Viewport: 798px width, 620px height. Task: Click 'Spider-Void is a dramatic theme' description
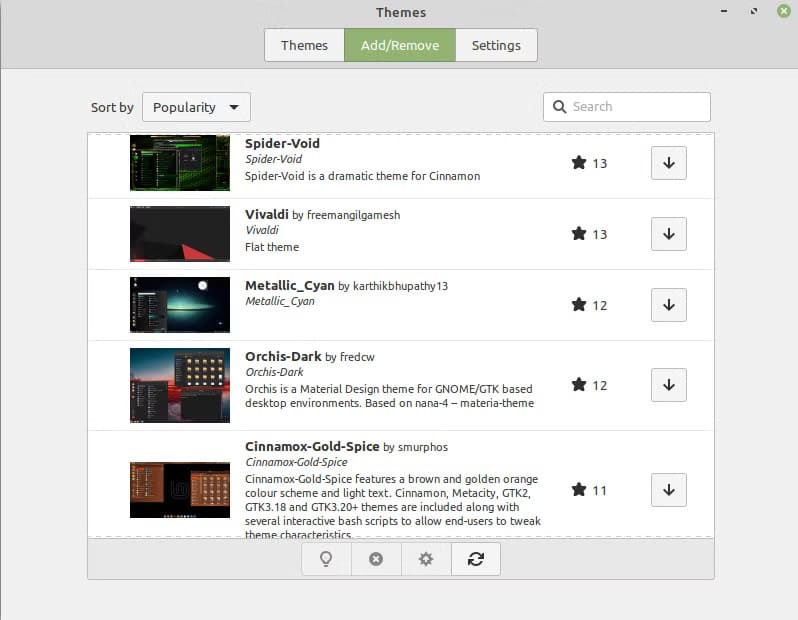pyautogui.click(x=362, y=176)
